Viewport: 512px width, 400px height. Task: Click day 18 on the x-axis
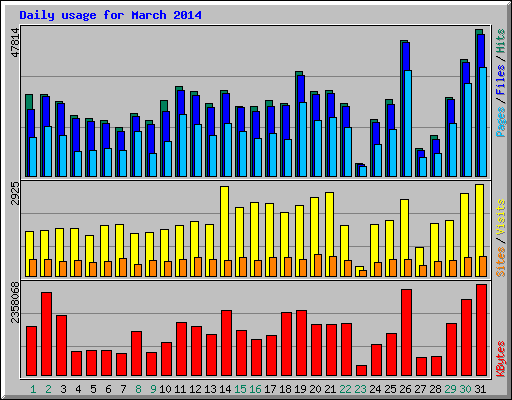[285, 389]
